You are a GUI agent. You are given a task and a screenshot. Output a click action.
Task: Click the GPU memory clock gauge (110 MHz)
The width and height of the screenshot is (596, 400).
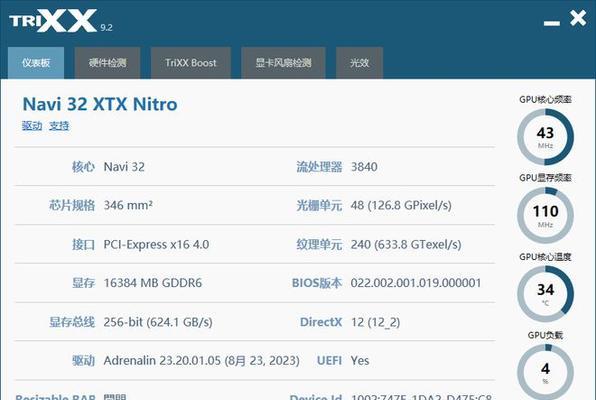pos(545,215)
